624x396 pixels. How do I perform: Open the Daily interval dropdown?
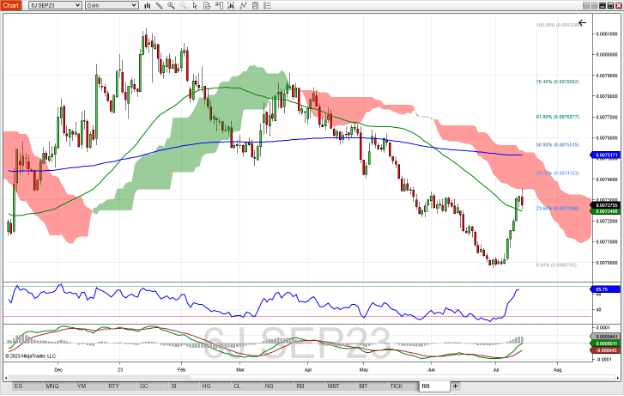[x=112, y=6]
